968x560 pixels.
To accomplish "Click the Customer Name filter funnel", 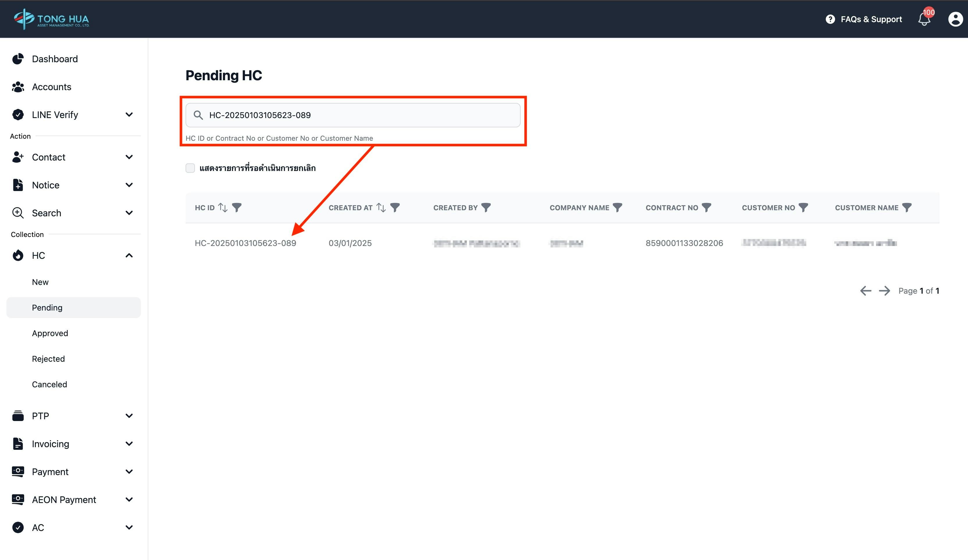I will pyautogui.click(x=907, y=207).
